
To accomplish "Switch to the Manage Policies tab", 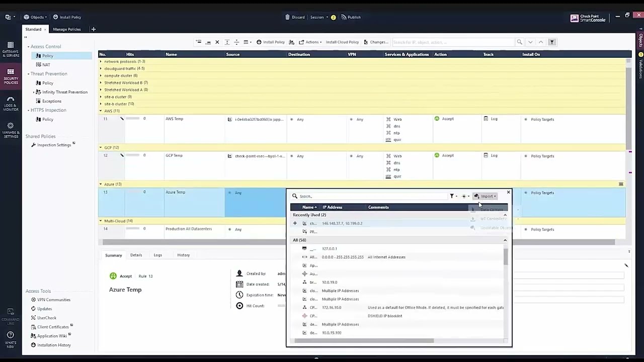I will [67, 29].
